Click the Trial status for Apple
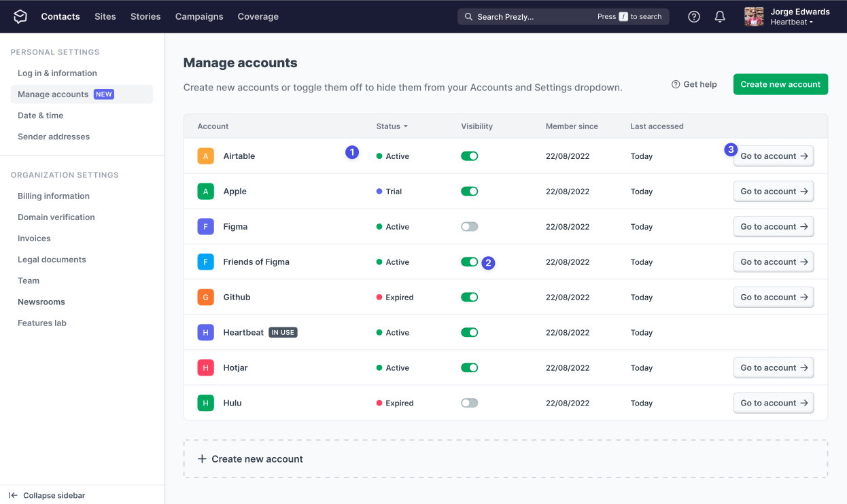Image resolution: width=847 pixels, height=504 pixels. [x=390, y=192]
